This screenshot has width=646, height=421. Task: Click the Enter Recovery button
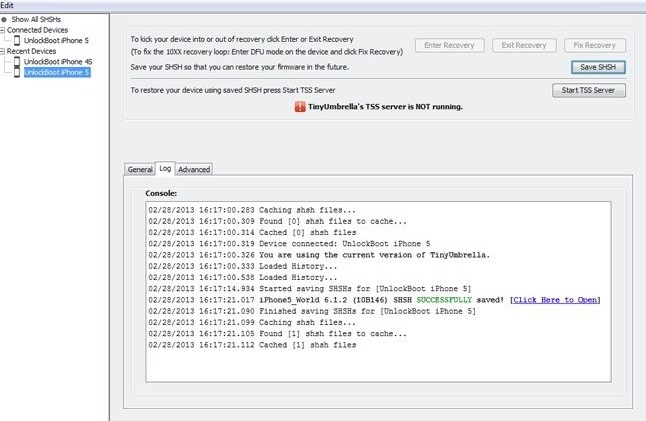(x=450, y=45)
